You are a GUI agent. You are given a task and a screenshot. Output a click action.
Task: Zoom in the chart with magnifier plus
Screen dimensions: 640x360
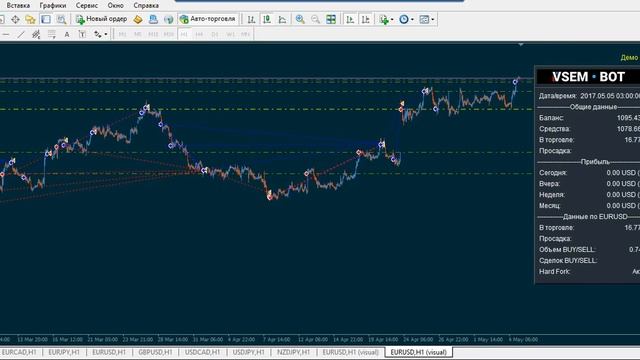[x=300, y=19]
